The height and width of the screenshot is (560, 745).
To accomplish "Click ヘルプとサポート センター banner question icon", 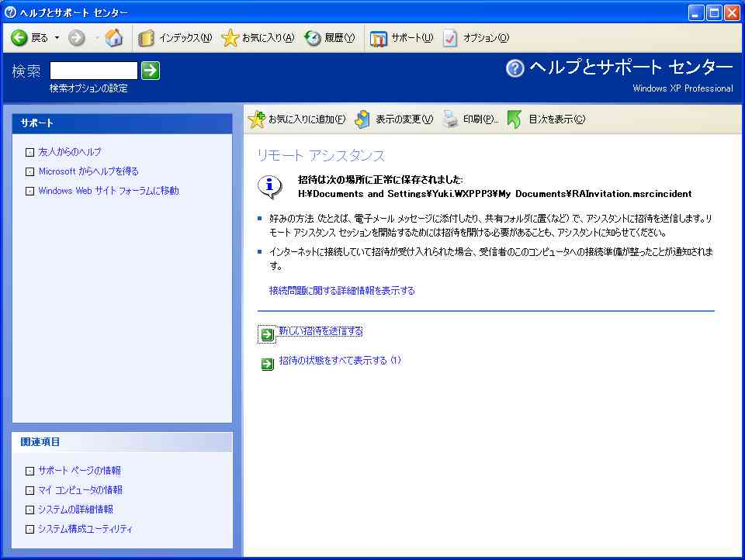I will pyautogui.click(x=515, y=68).
